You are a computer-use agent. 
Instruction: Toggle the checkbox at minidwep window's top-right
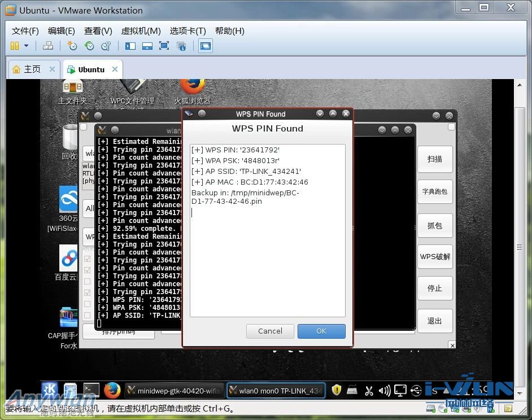tap(451, 127)
